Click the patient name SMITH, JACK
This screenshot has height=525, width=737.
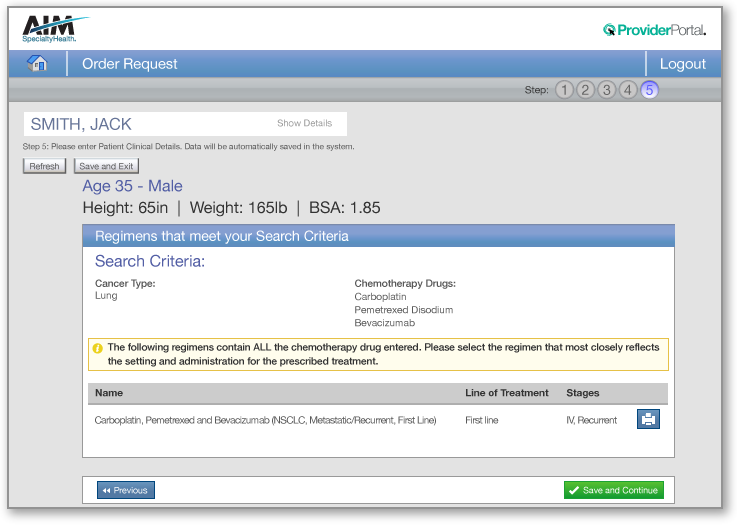tap(81, 124)
